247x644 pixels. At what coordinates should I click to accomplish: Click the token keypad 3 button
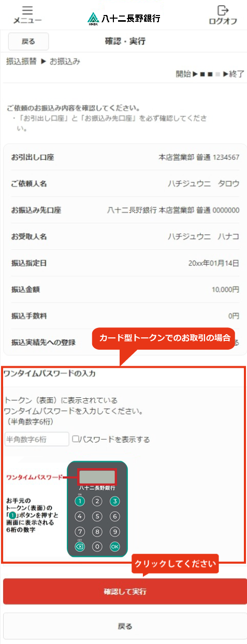[115, 501]
